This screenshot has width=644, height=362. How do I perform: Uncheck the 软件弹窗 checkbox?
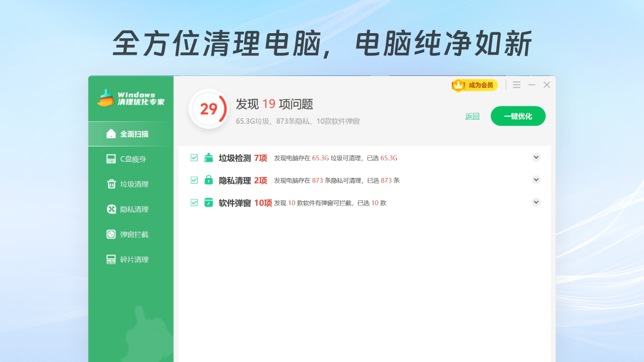coord(194,202)
